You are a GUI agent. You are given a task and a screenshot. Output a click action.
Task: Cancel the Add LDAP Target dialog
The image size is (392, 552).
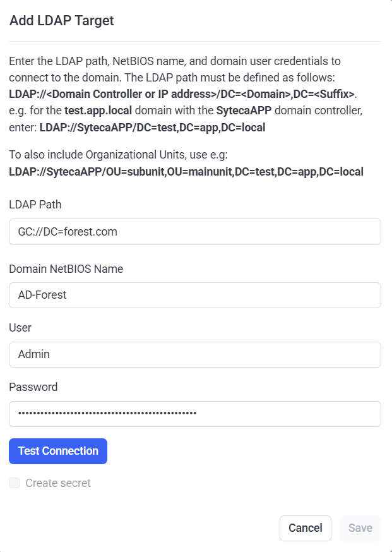[305, 528]
